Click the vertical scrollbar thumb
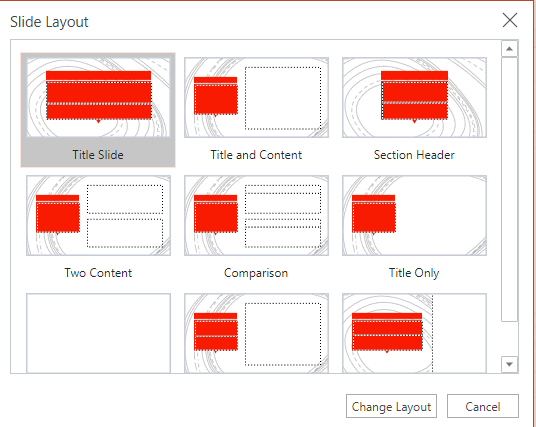The width and height of the screenshot is (536, 427). pyautogui.click(x=509, y=189)
